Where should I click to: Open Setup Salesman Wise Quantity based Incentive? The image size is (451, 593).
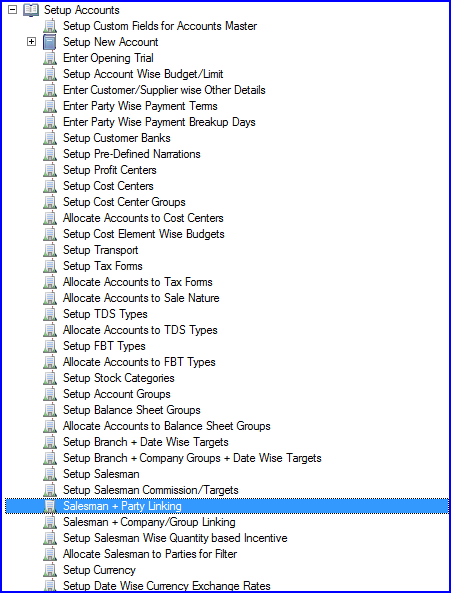[x=175, y=538]
